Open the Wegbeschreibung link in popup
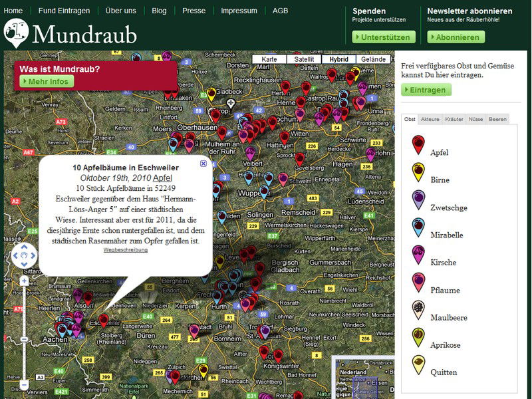Viewport: 532px width, 399px height. (125, 250)
